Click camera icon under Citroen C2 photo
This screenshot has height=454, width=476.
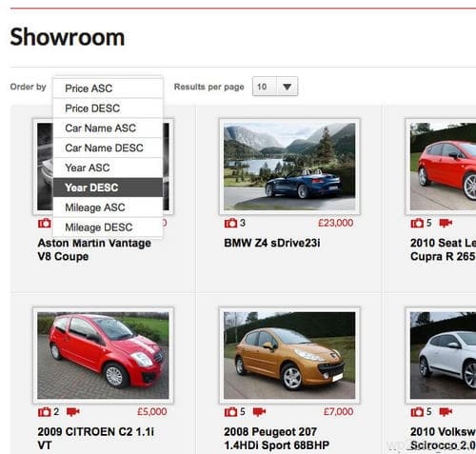(x=45, y=412)
